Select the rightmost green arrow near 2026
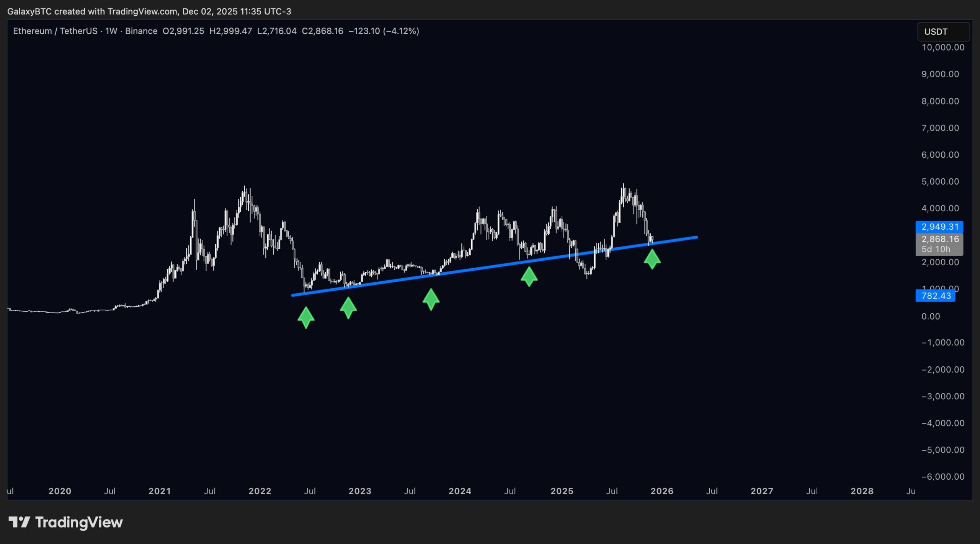The height and width of the screenshot is (544, 980). click(x=652, y=259)
